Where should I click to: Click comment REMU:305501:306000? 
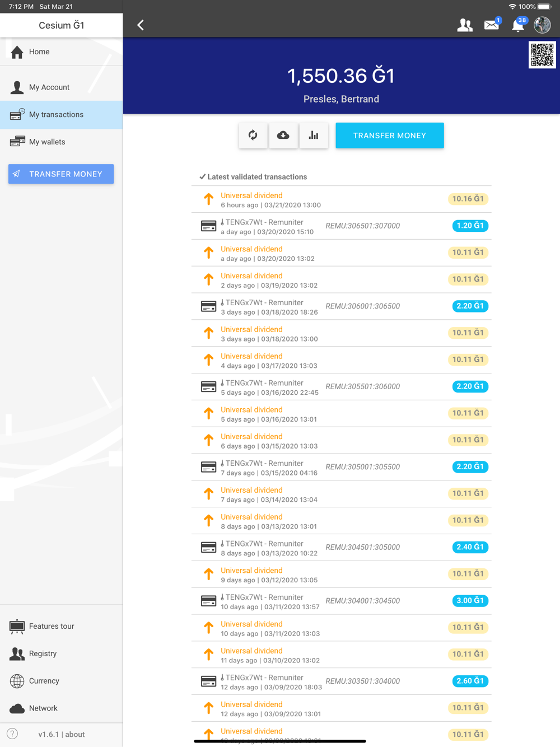[363, 386]
